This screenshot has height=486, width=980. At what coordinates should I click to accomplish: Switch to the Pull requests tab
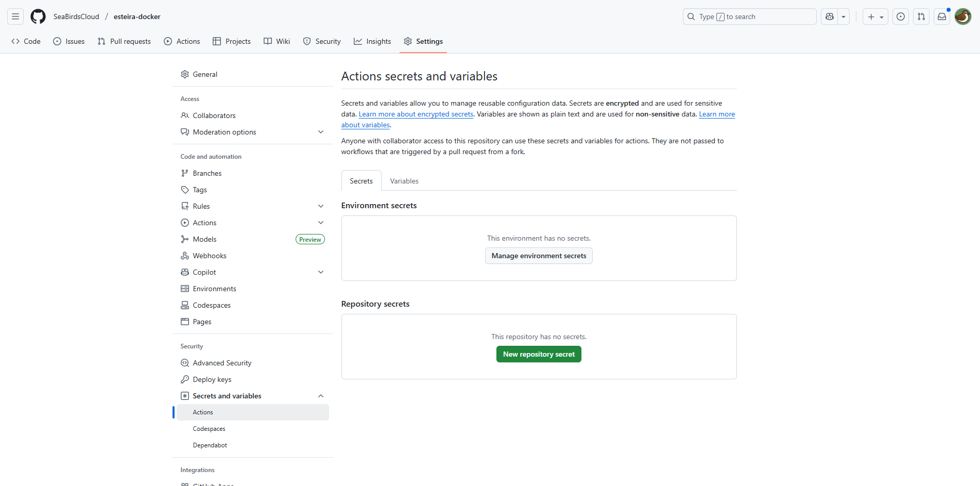pyautogui.click(x=124, y=41)
